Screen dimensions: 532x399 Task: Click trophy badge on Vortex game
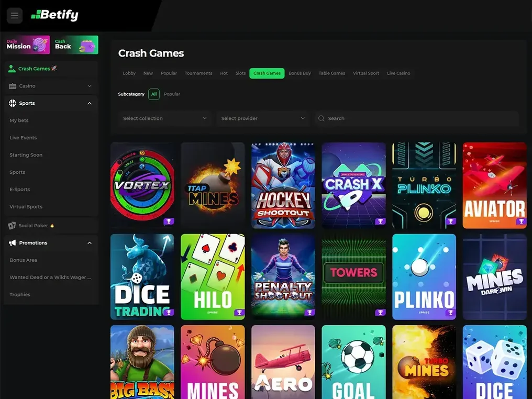pyautogui.click(x=169, y=221)
